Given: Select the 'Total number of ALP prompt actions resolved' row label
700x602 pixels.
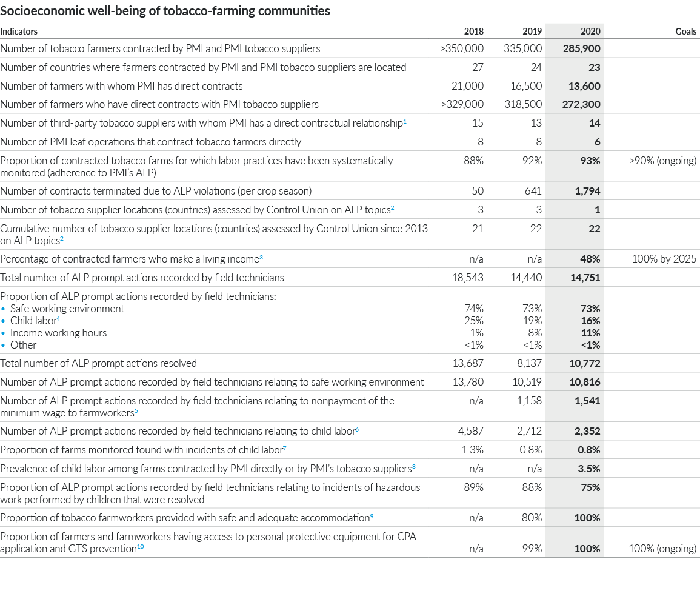Looking at the screenshot, I should click(99, 363).
